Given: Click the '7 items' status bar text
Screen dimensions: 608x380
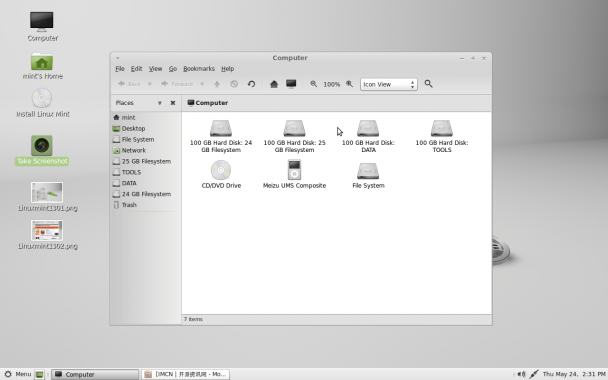Looking at the screenshot, I should click(193, 320).
